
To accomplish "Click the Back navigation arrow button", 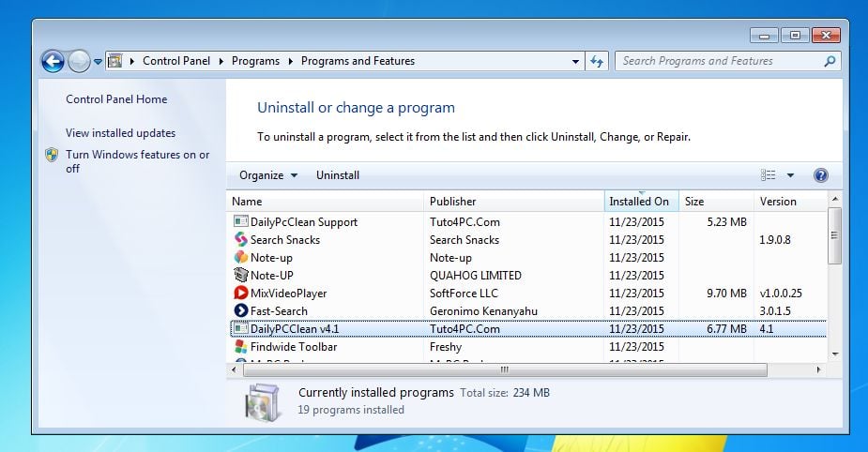I will (53, 61).
